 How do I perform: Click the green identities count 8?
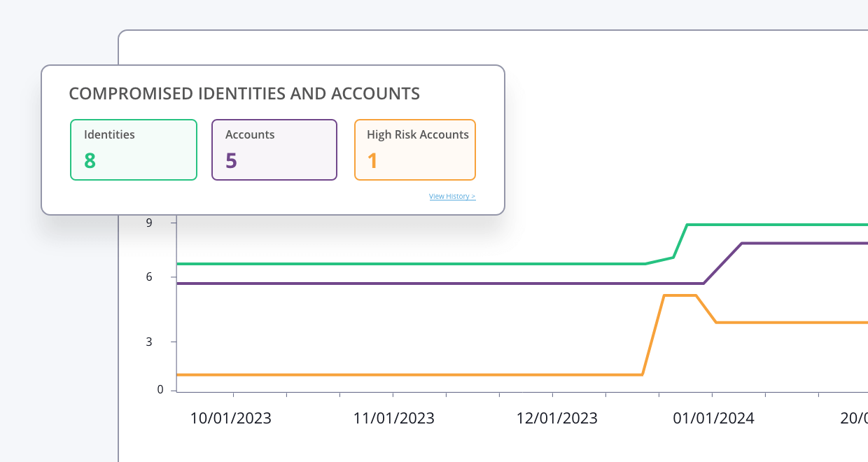click(x=90, y=161)
